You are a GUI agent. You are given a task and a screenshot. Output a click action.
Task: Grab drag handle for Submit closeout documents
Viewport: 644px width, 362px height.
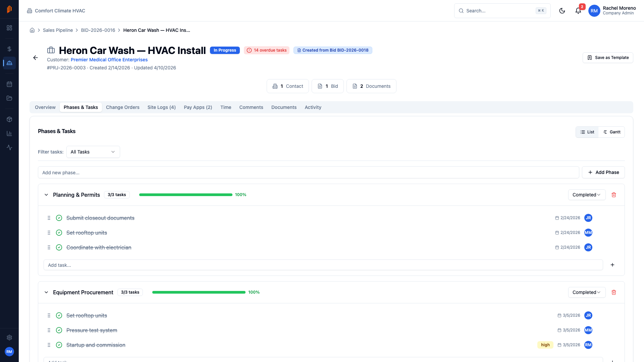point(49,218)
